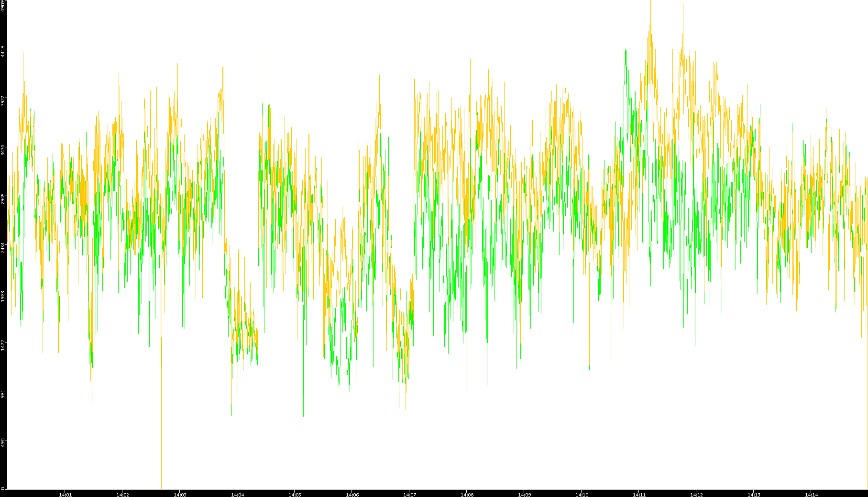Image resolution: width=868 pixels, height=497 pixels.
Task: Select the 4418 value axis label
Action: click(x=3, y=52)
